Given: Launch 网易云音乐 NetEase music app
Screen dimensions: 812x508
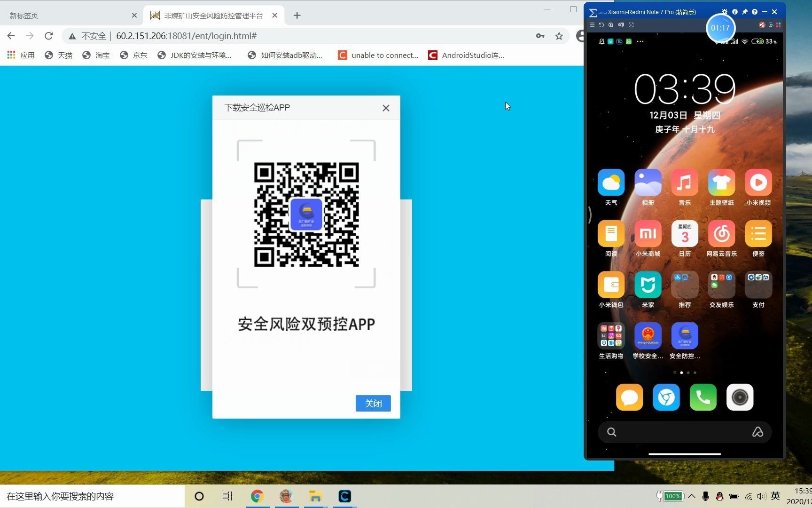Looking at the screenshot, I should pyautogui.click(x=722, y=233).
